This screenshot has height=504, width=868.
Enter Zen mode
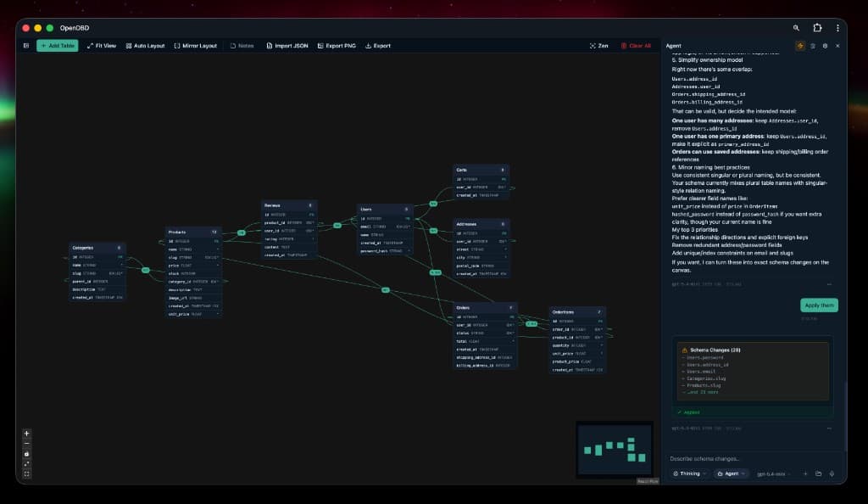pyautogui.click(x=599, y=46)
